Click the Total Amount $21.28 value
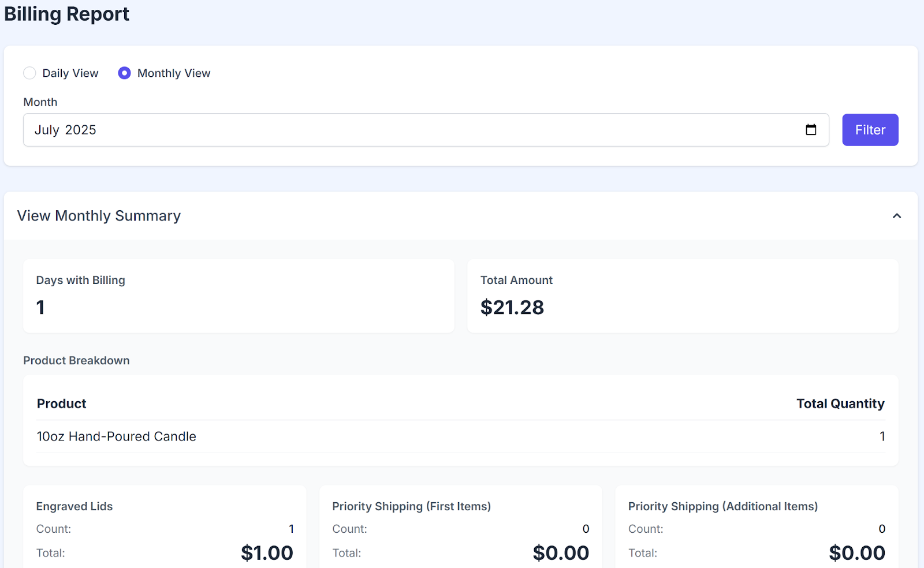The height and width of the screenshot is (568, 924). coord(512,308)
